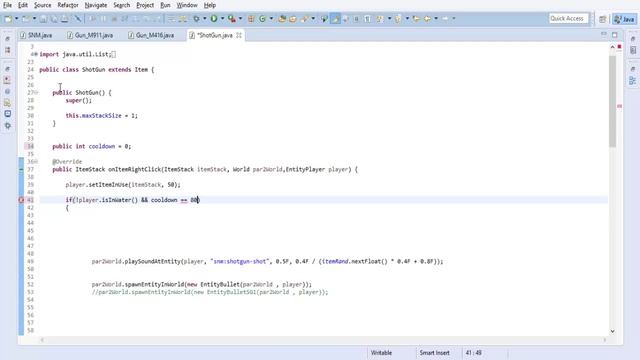The height and width of the screenshot is (360, 640).
Task: Click the green Run button icon
Action: 214,19
